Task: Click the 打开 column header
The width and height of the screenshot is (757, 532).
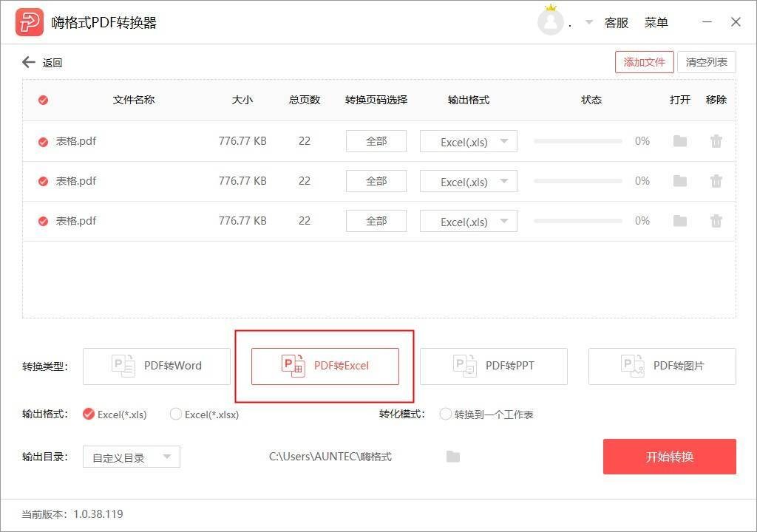Action: (x=680, y=100)
